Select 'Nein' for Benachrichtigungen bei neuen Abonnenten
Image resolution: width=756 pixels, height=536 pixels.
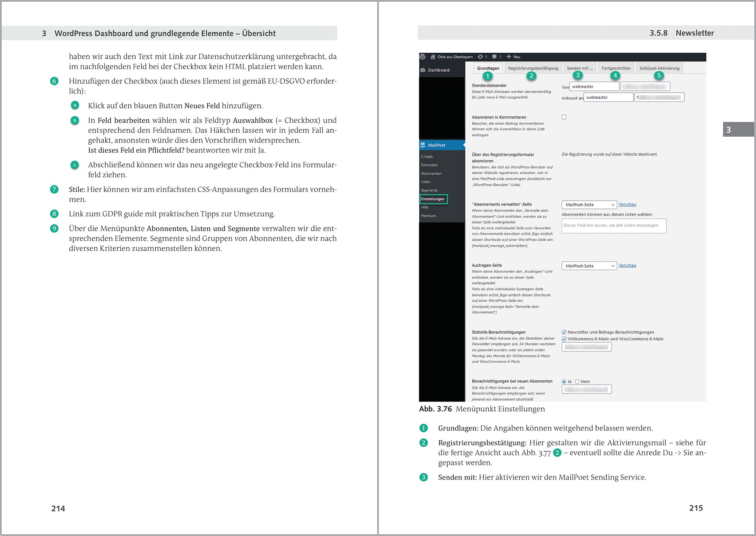pos(577,381)
